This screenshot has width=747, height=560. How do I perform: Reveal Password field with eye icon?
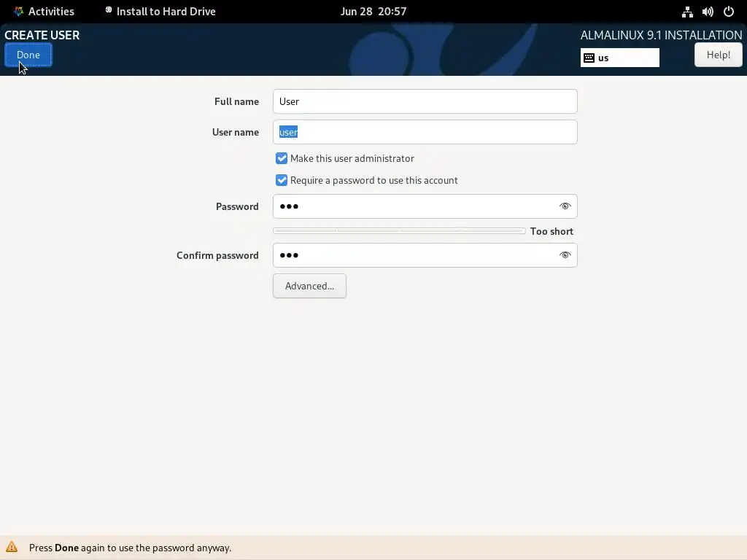(x=565, y=206)
